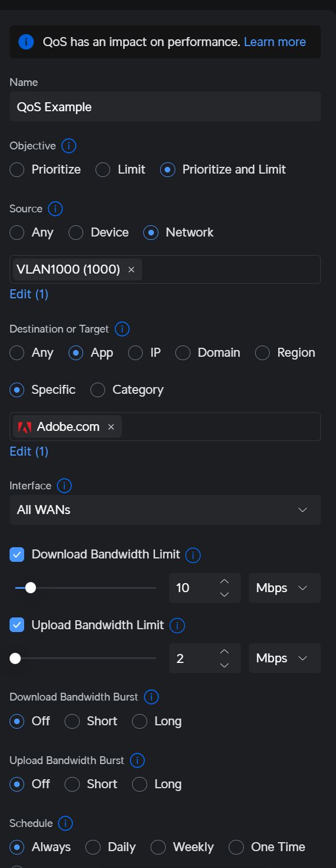The height and width of the screenshot is (868, 336).
Task: Click Edit (1) under the Adobe.com field
Action: pos(29,452)
